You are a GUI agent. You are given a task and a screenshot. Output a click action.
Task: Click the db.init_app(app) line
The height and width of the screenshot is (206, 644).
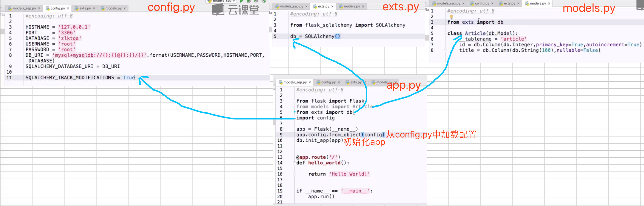320,141
